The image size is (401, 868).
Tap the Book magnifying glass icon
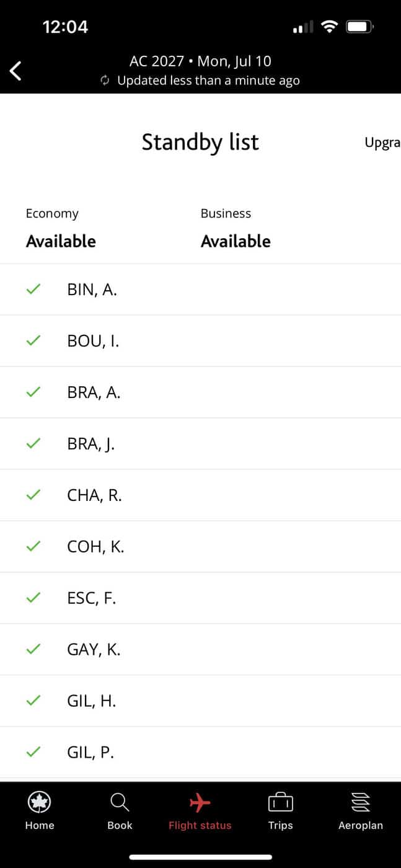pyautogui.click(x=120, y=802)
